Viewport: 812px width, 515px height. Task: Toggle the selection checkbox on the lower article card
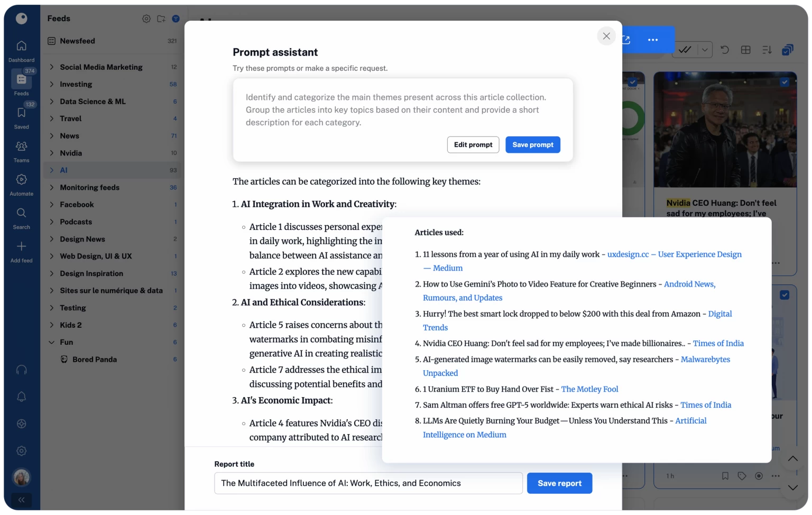pos(785,294)
